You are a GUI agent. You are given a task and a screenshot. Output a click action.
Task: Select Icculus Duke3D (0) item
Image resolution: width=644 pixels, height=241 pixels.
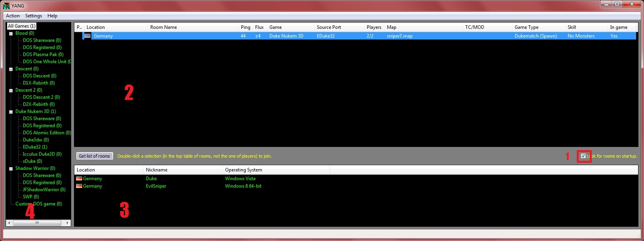[42, 154]
